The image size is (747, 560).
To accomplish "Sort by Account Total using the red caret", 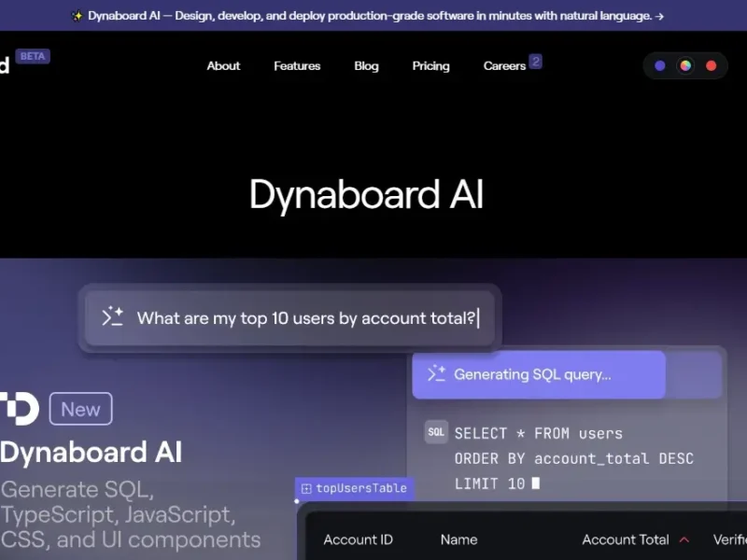I will 684,539.
